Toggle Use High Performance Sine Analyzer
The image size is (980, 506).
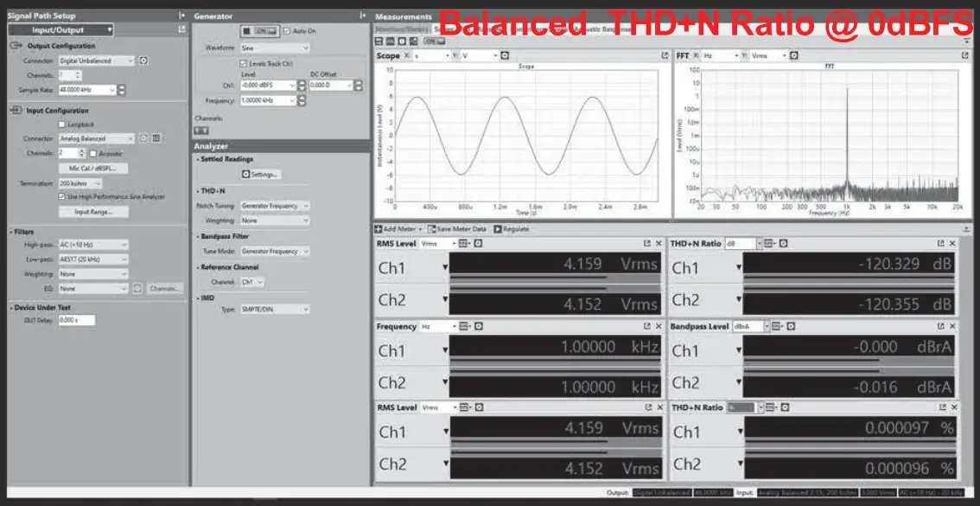tap(61, 196)
